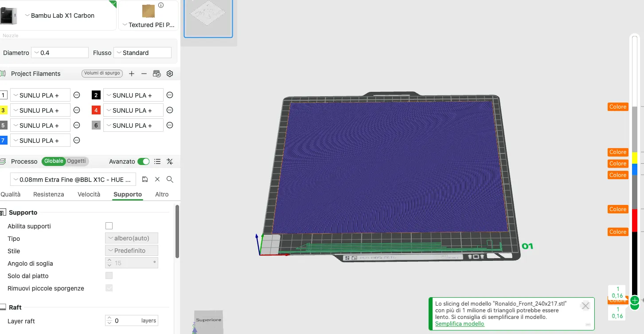The width and height of the screenshot is (644, 334).
Task: Switch process scope to Globale
Action: coord(54,161)
